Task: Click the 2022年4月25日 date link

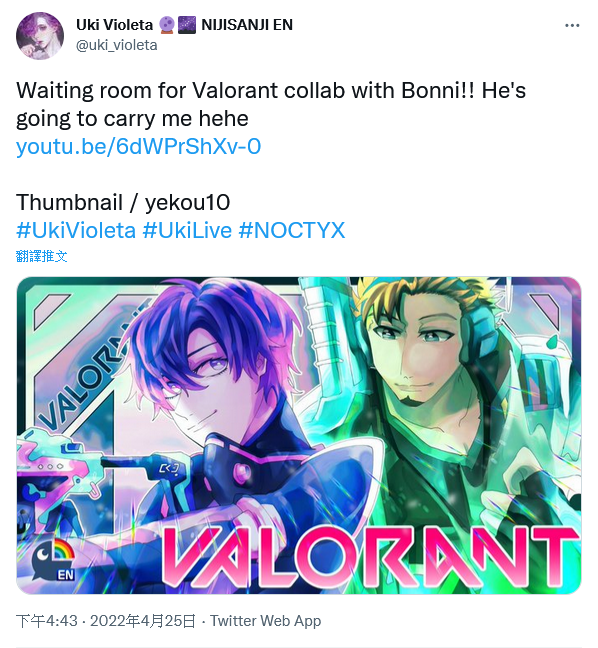Action: (x=143, y=621)
